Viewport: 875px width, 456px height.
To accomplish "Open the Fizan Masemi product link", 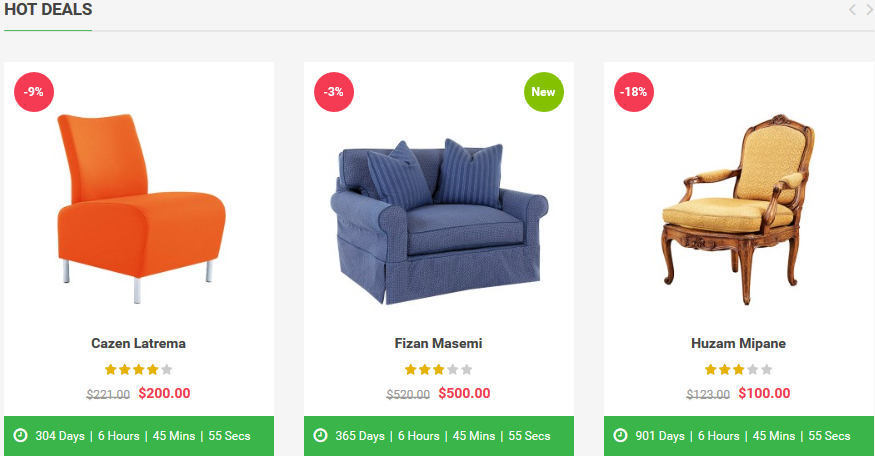I will 438,343.
